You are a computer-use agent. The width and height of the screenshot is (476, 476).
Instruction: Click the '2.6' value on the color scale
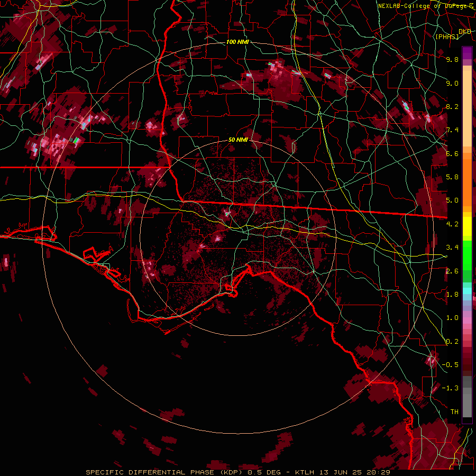pos(452,271)
